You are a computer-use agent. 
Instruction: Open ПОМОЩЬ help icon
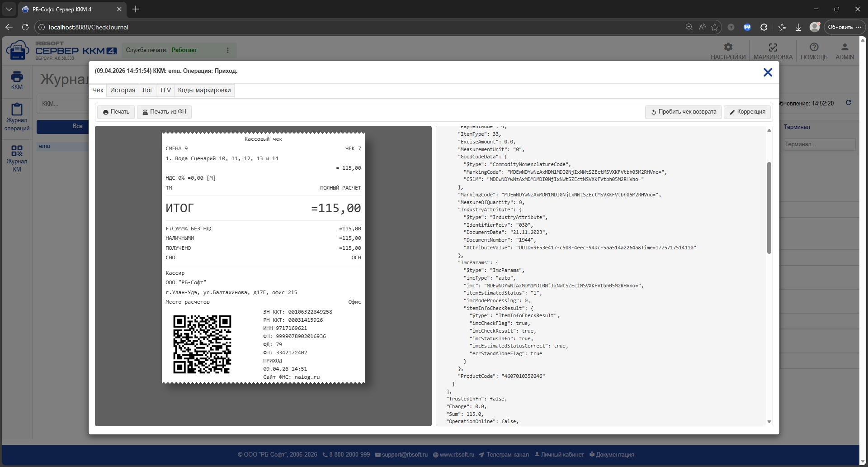pos(814,51)
